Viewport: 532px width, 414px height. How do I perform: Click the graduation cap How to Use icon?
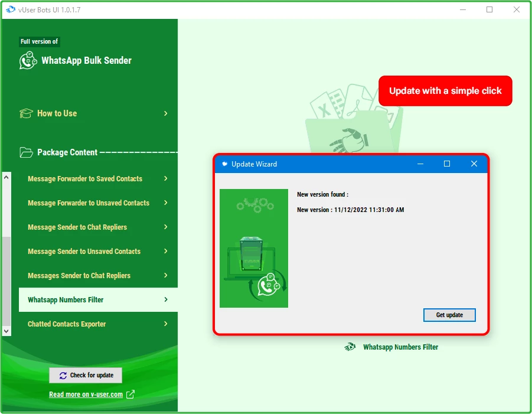click(x=26, y=113)
